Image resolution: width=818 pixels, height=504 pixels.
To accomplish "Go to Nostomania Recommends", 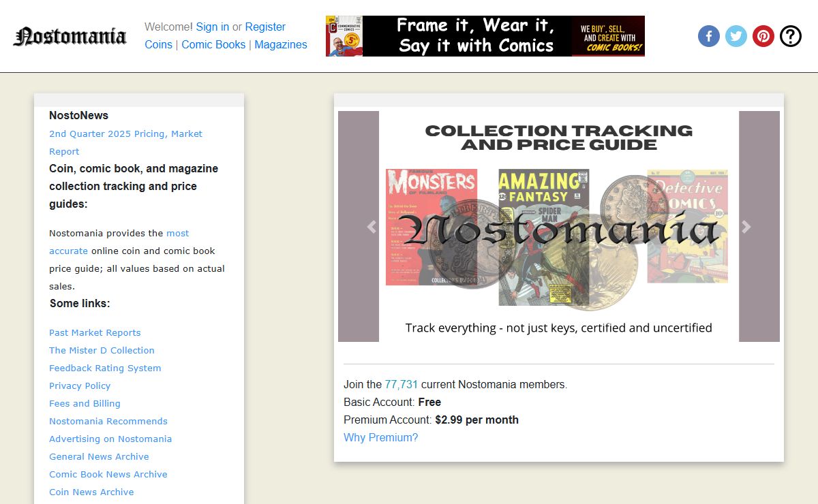I will (108, 421).
